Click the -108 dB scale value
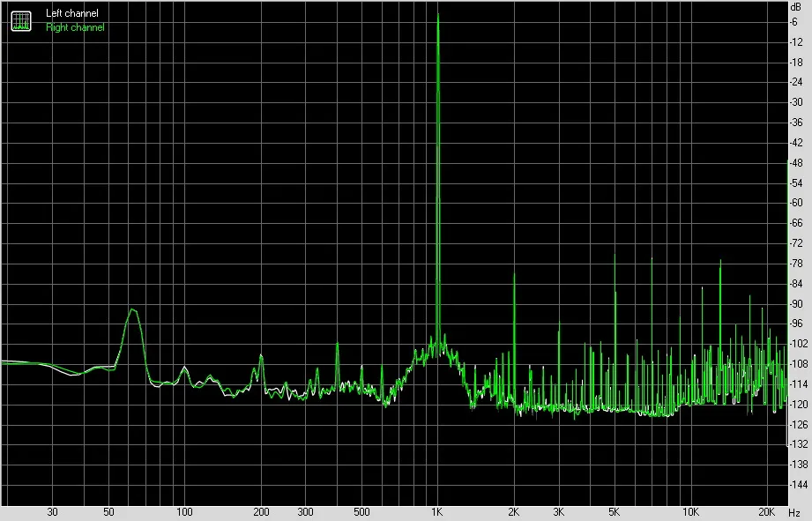 [798, 363]
